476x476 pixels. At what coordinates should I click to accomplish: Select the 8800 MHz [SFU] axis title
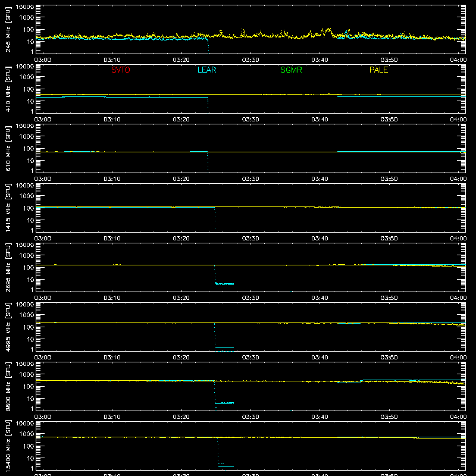(x=8, y=386)
